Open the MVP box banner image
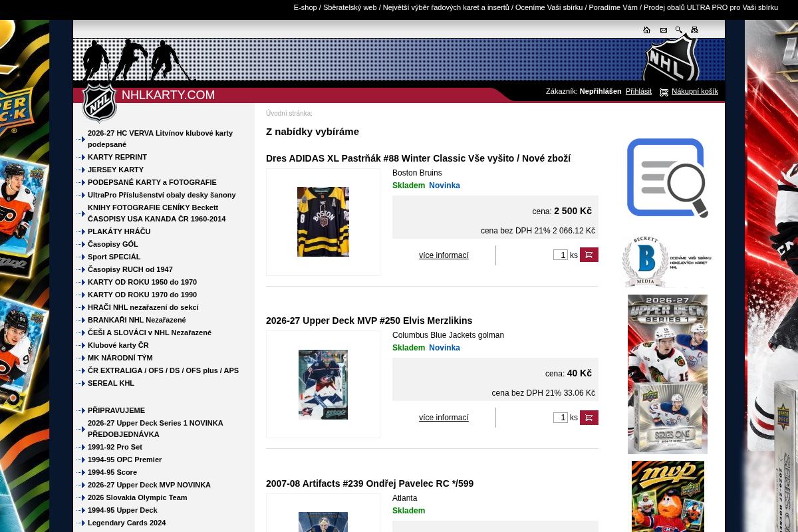Screen dimensions: 798x532 (x=668, y=496)
